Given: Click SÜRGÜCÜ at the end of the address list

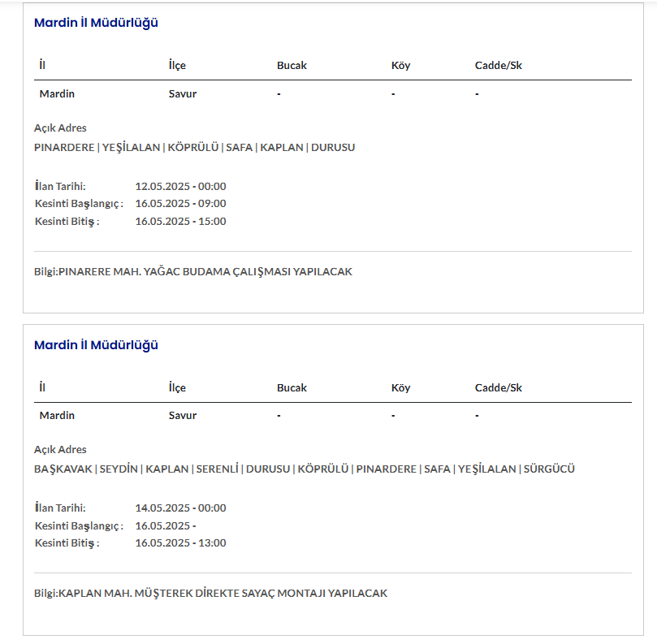Looking at the screenshot, I should (549, 469).
